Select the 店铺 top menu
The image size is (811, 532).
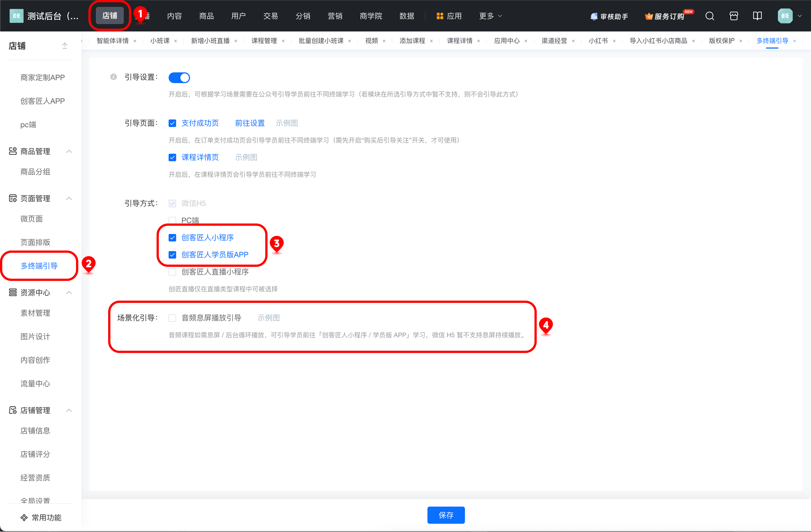(x=110, y=16)
